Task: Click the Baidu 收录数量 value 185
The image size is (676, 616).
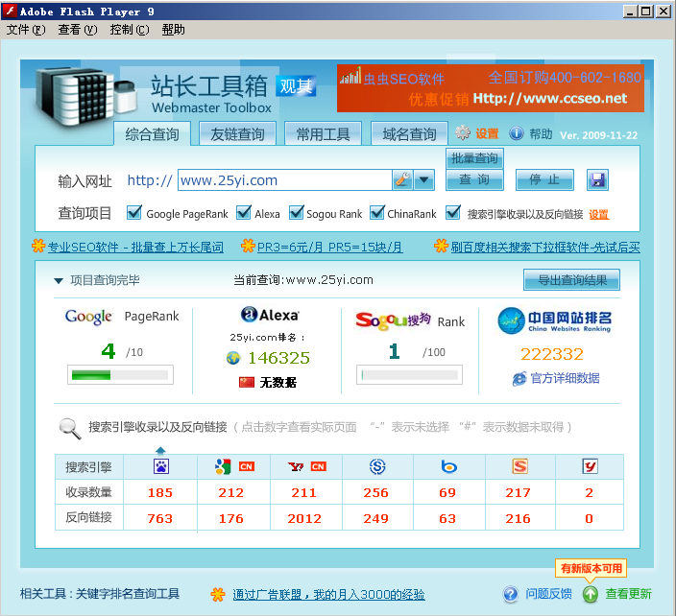Action: click(160, 492)
